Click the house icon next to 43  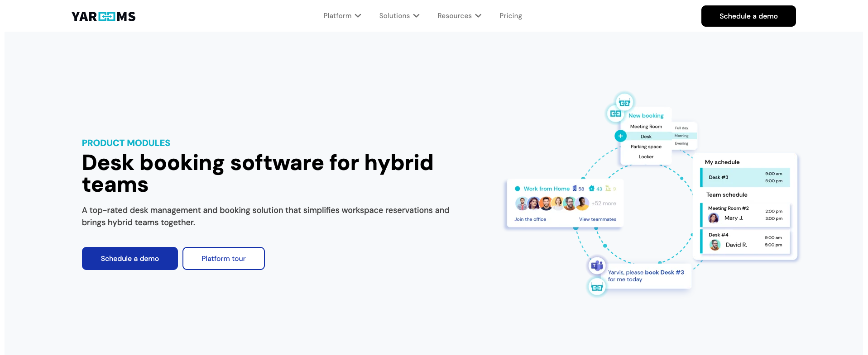[591, 189]
